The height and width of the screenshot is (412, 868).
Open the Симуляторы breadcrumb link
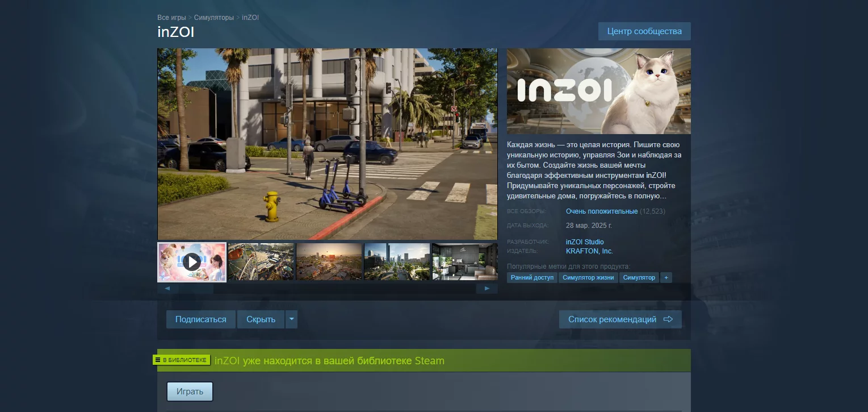(x=213, y=18)
